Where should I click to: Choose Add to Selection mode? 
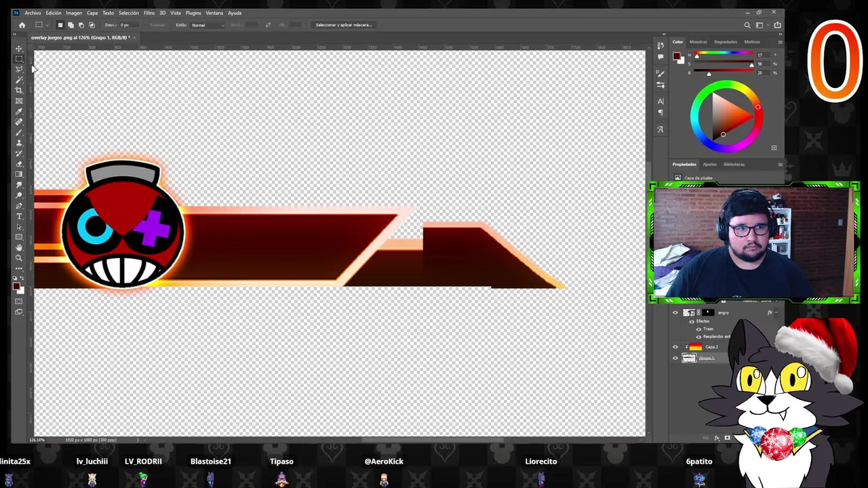71,25
